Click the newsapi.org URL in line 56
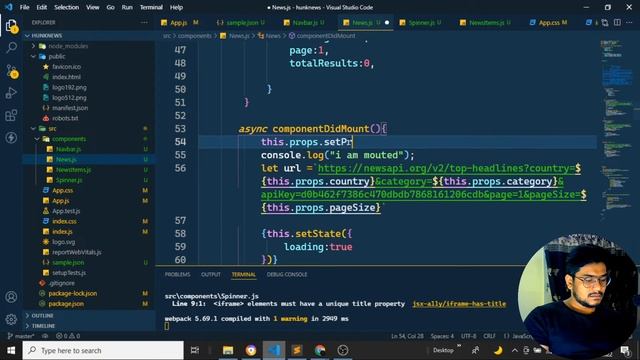This screenshot has height=360, width=640. (424, 188)
